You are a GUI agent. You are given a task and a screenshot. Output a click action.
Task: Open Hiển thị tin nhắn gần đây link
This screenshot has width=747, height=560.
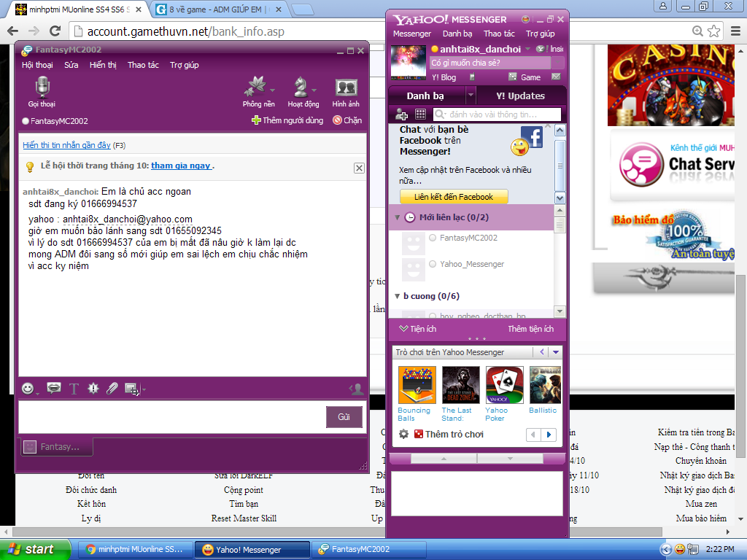66,145
